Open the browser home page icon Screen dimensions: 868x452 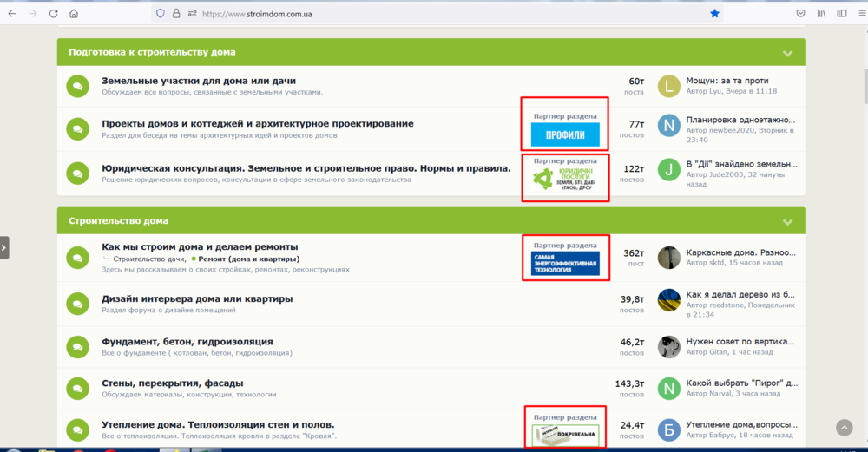click(x=74, y=14)
